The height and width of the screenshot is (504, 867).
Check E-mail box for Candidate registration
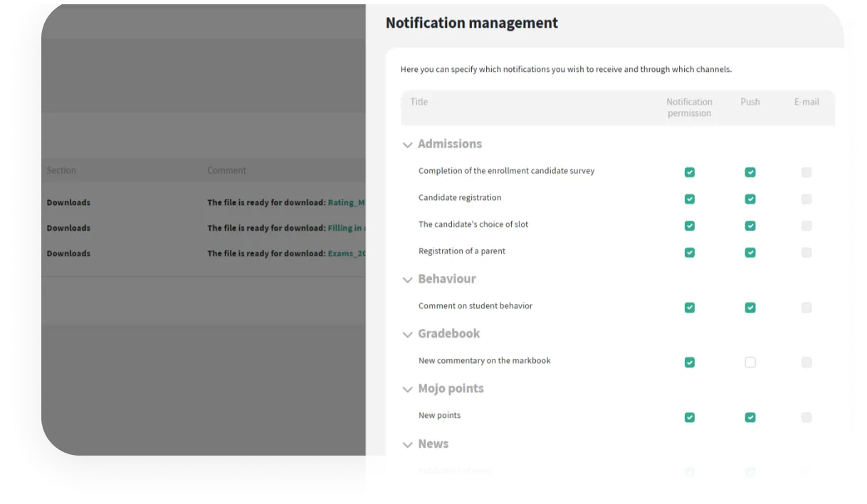click(x=806, y=199)
